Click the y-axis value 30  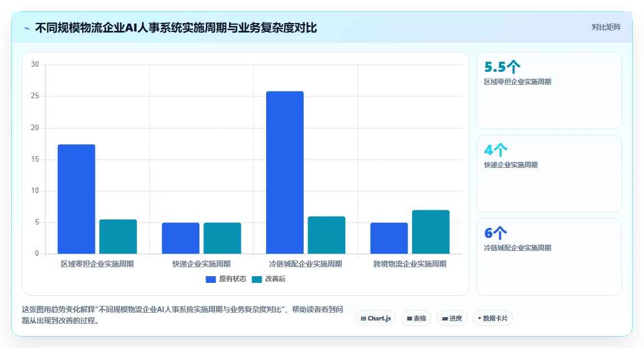35,65
